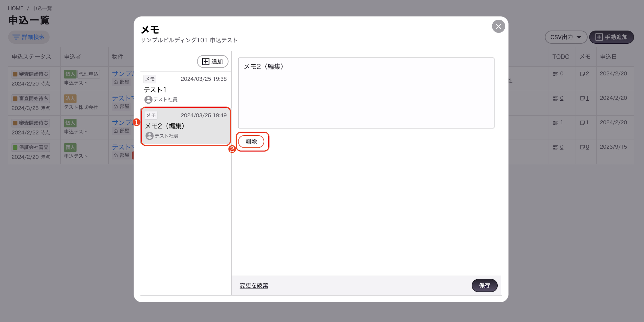This screenshot has width=644, height=322.
Task: Click the 部屋 tag in the テスト株式会社 row
Action: point(121,107)
